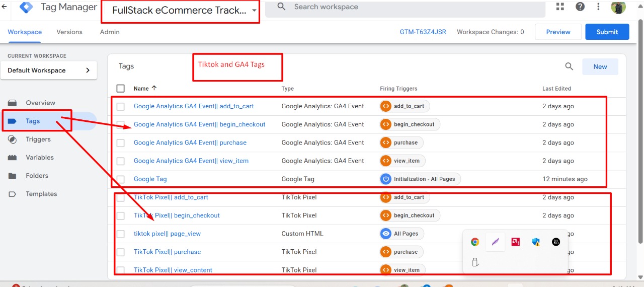
Task: Select Variables label in the left sidebar
Action: [40, 158]
